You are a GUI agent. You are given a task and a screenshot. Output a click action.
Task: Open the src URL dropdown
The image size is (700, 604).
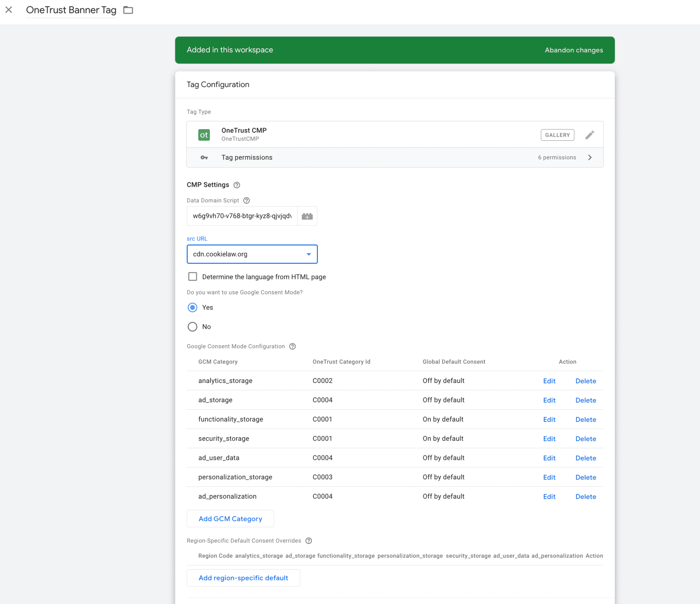pyautogui.click(x=309, y=254)
